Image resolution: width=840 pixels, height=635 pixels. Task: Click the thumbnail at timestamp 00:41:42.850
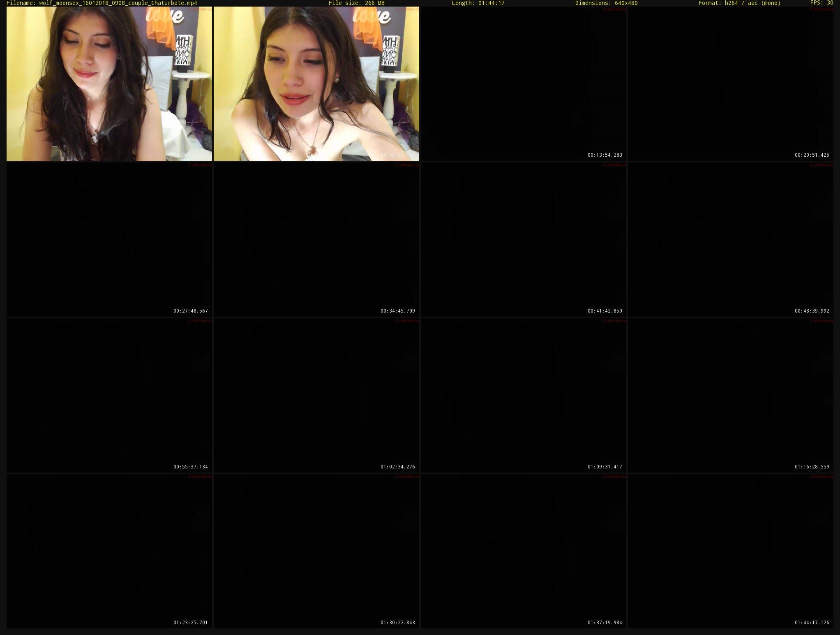coord(524,239)
